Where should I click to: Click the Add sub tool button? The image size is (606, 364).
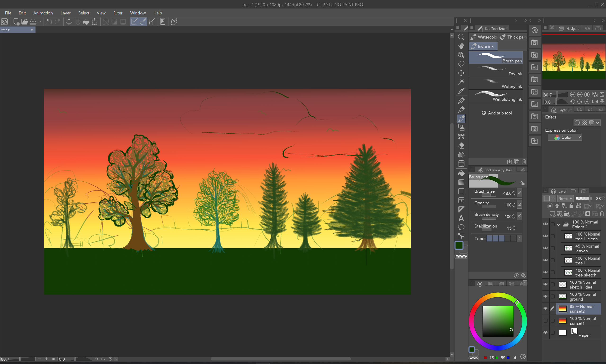coord(497,113)
